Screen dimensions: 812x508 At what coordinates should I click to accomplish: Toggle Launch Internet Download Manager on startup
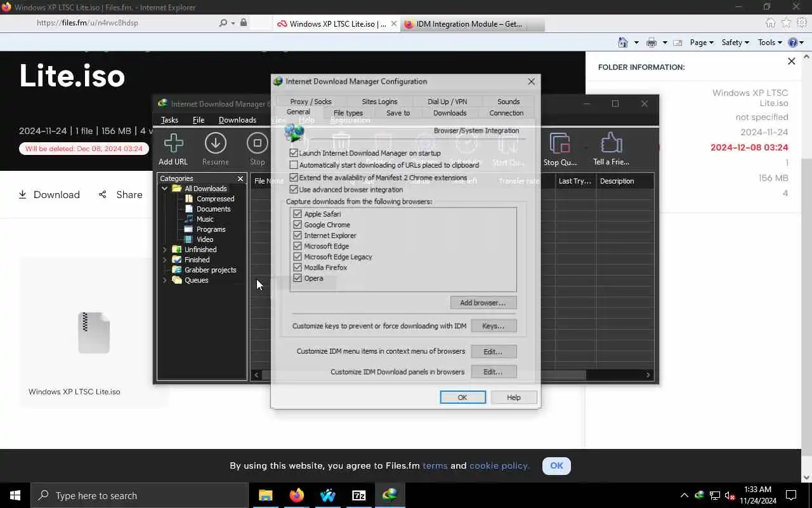294,153
